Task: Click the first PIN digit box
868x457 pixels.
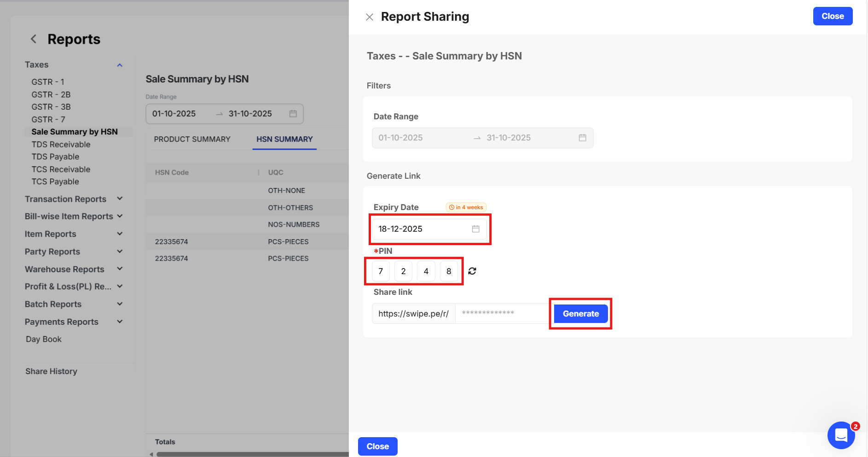Action: [x=381, y=271]
